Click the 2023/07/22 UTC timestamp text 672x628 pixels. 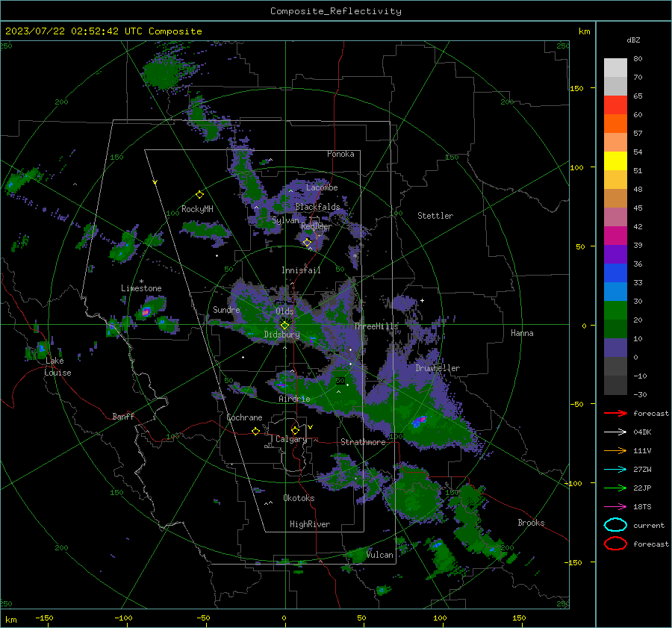click(103, 31)
